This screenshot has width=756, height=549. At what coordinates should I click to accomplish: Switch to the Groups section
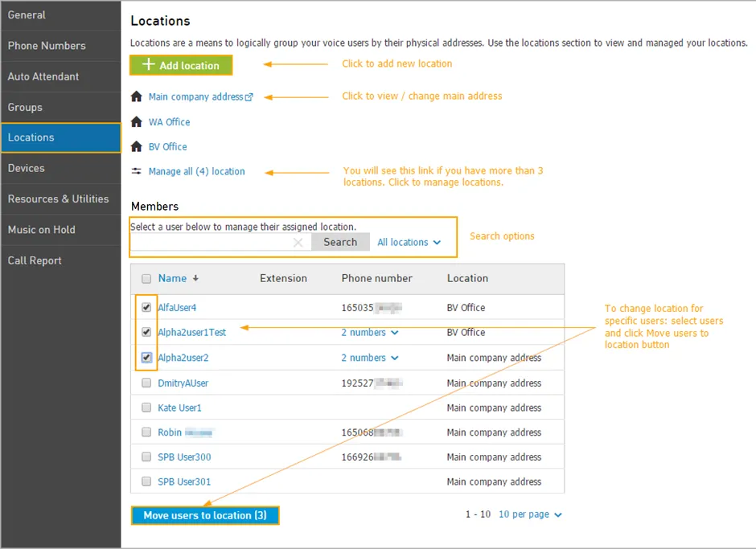61,108
